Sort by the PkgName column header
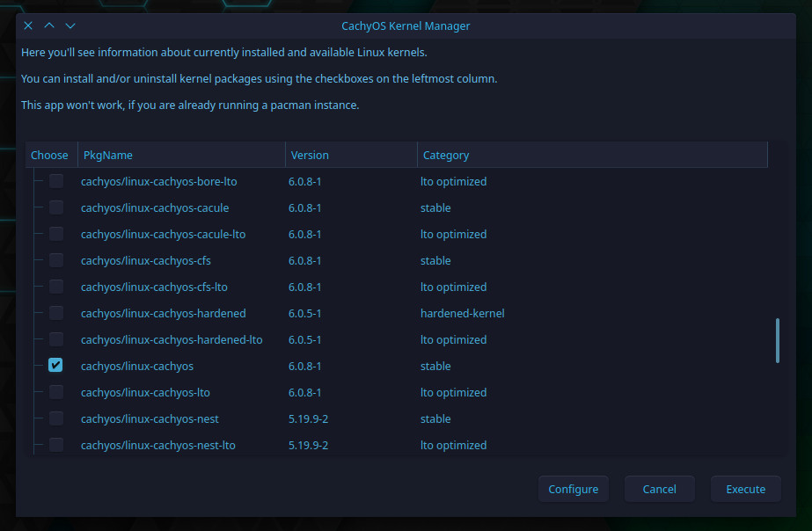812x531 pixels. [181, 155]
